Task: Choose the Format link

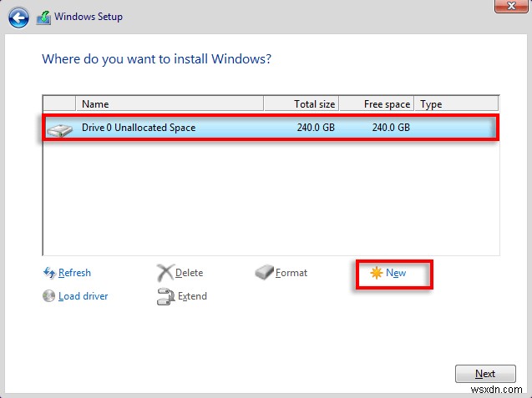Action: [x=291, y=273]
